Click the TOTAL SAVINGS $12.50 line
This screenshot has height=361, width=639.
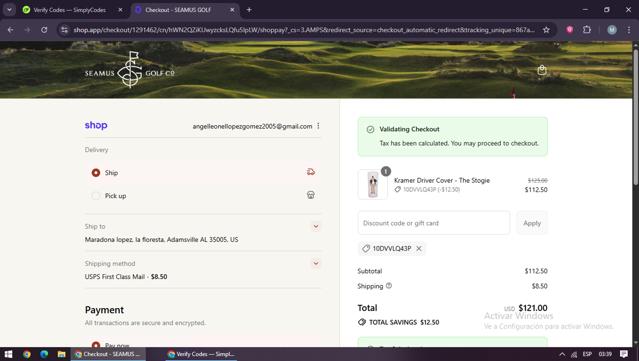click(399, 322)
